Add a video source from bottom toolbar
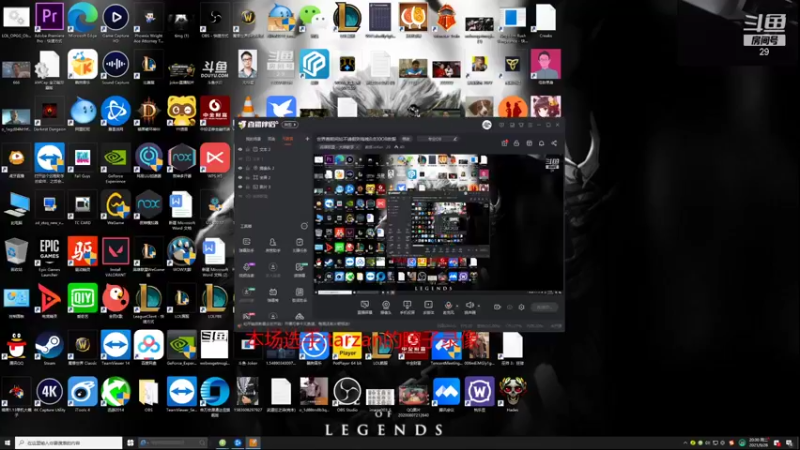This screenshot has width=800, height=450. 428,307
